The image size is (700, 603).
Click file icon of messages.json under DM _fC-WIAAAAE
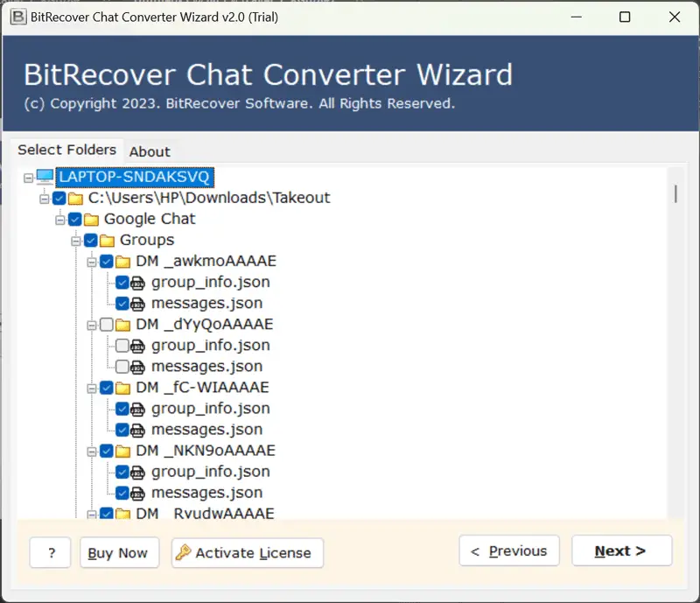click(x=138, y=430)
